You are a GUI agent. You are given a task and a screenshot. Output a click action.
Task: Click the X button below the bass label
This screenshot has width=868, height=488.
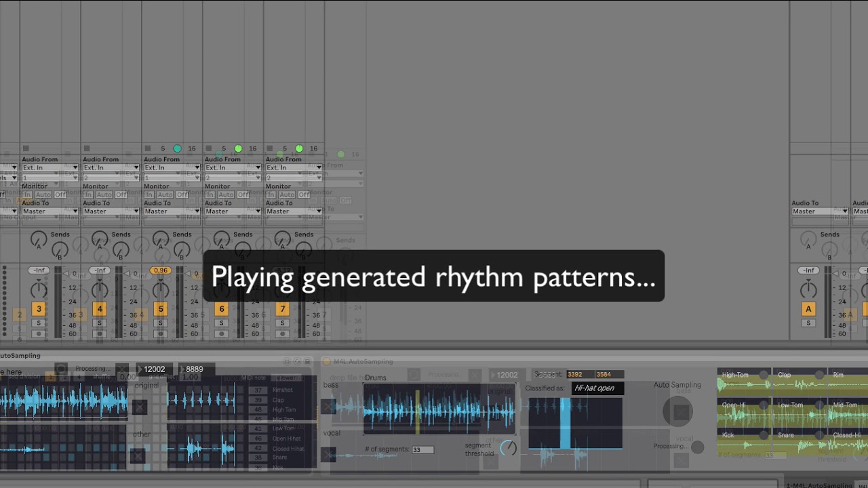329,406
